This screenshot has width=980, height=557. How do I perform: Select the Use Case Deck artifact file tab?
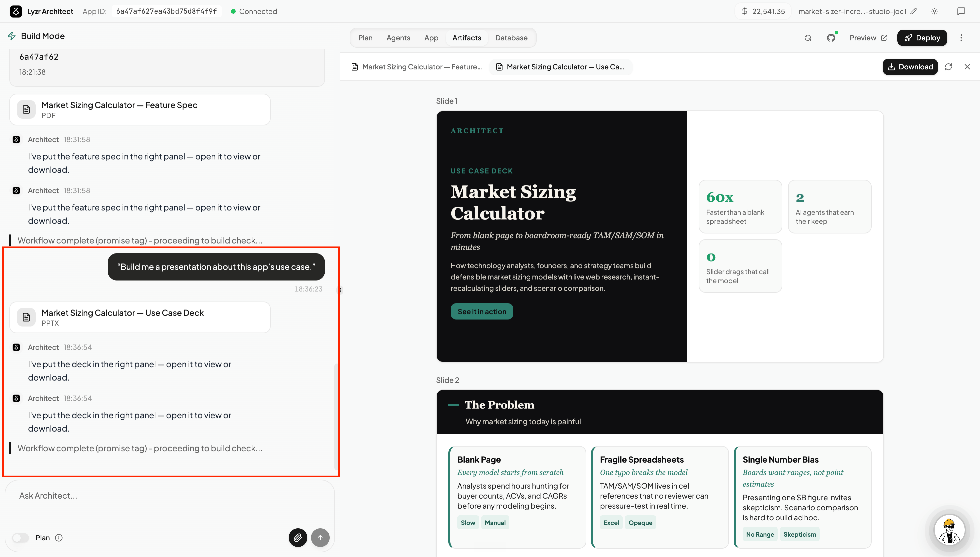pos(561,67)
